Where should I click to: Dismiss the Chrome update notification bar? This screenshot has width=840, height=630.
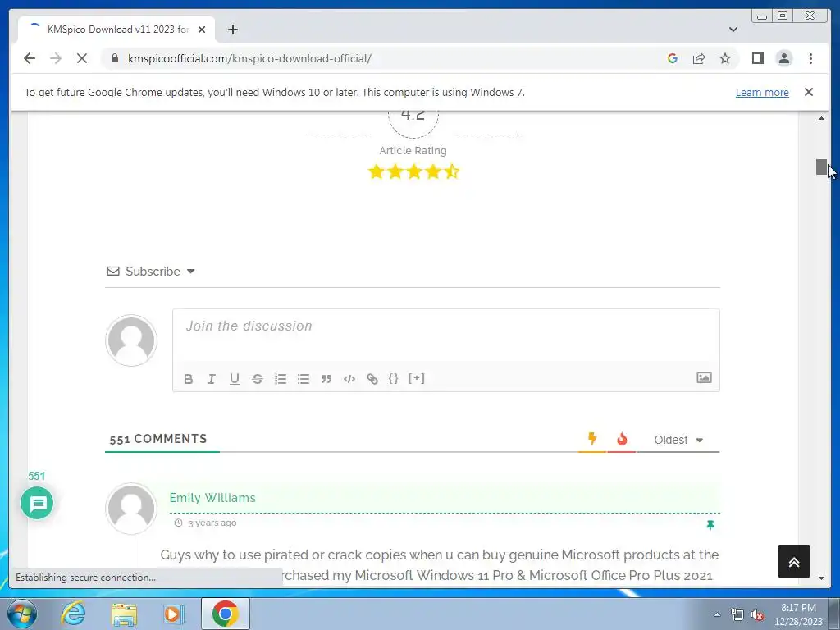(x=808, y=92)
